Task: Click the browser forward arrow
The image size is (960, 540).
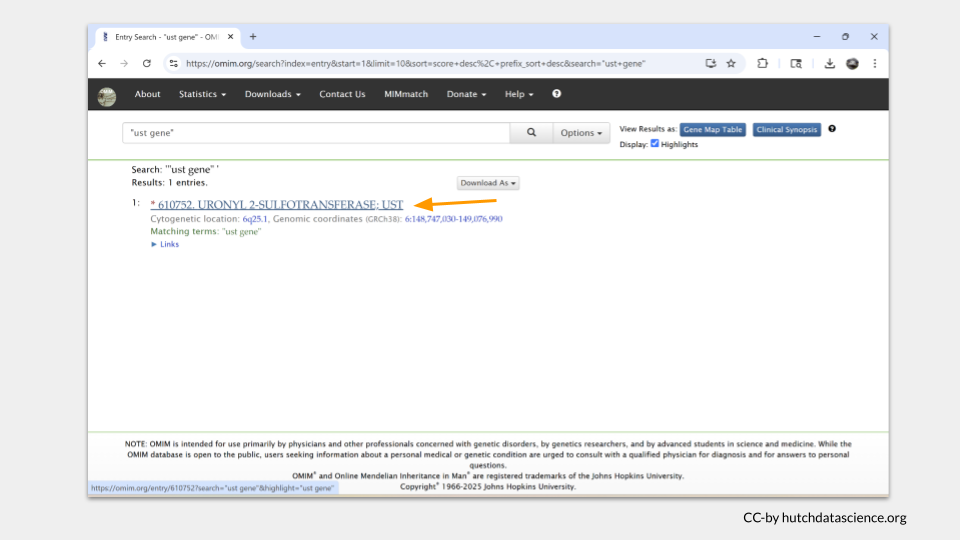Action: coord(124,64)
